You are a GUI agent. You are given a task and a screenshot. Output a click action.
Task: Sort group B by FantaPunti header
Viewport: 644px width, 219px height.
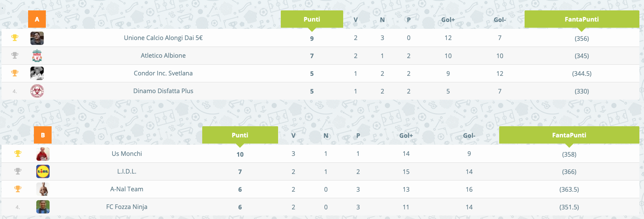click(569, 135)
